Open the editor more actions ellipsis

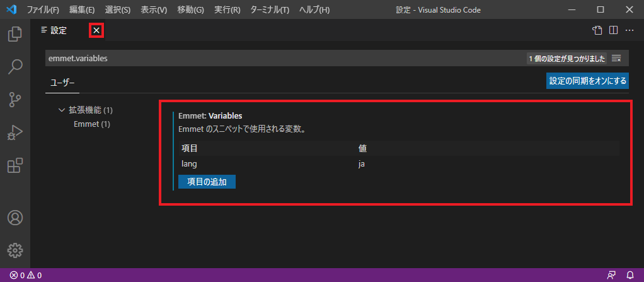coord(630,30)
